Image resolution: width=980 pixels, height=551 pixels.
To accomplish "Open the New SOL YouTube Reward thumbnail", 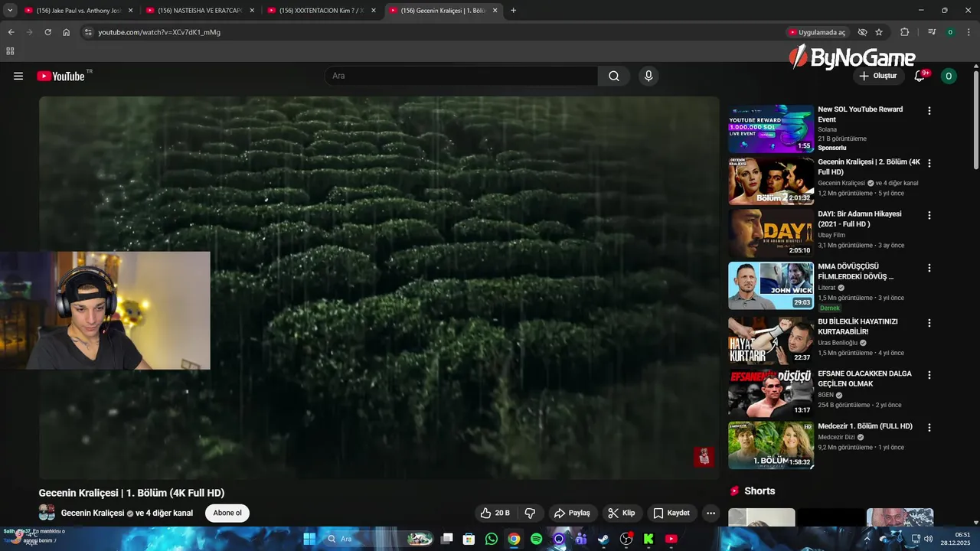I will tap(771, 129).
